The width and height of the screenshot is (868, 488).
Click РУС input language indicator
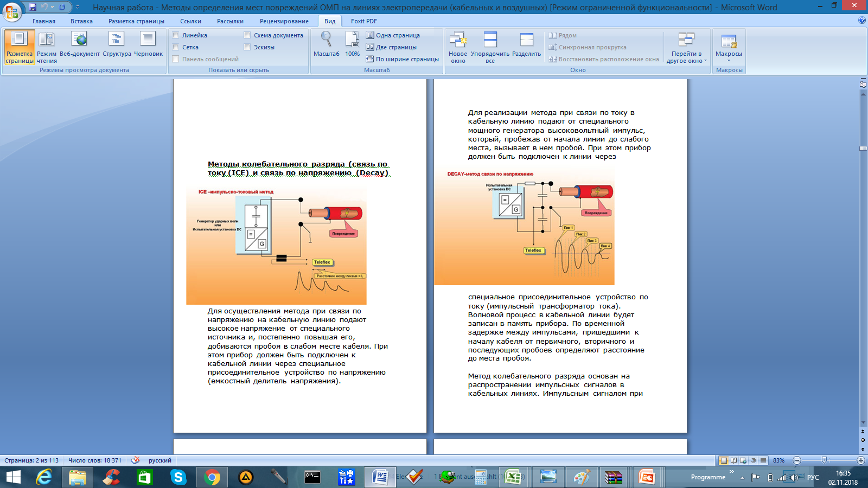coord(813,477)
